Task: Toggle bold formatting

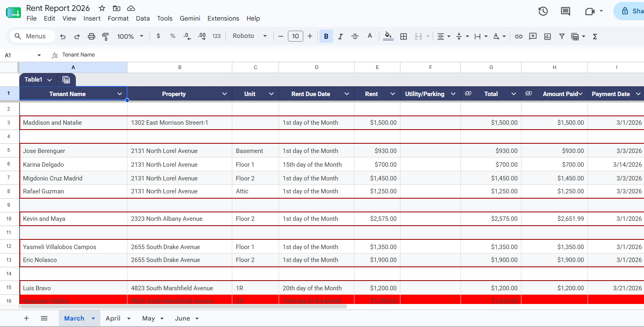Action: click(x=326, y=36)
